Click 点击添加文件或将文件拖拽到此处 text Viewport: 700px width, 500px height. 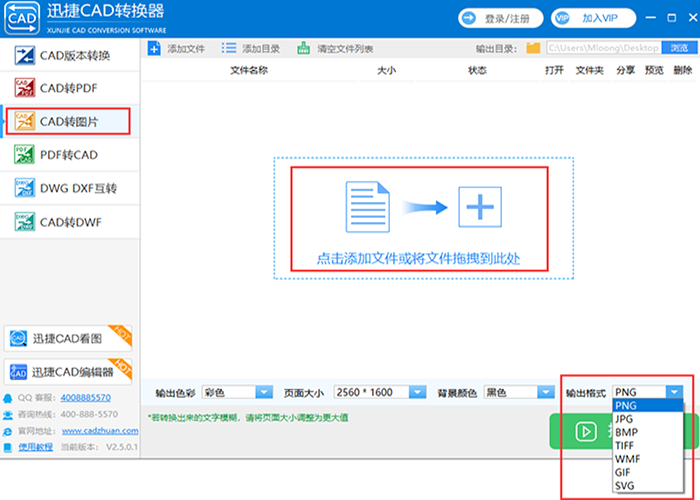click(418, 258)
